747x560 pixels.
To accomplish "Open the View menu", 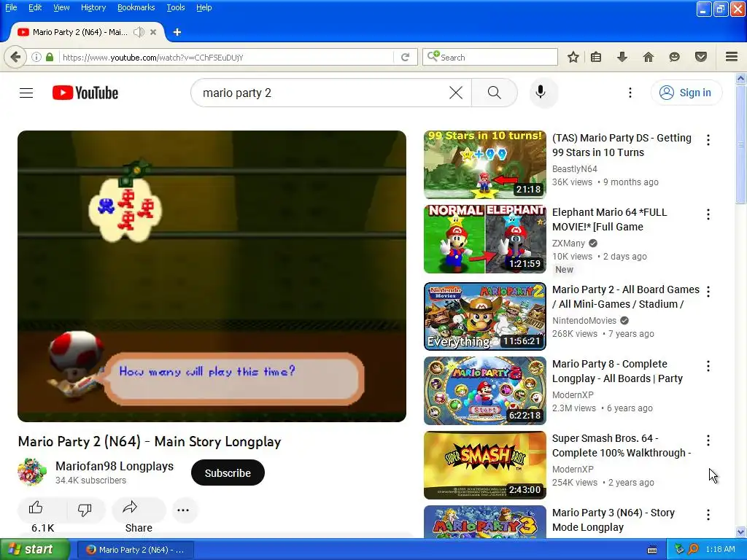I will pyautogui.click(x=61, y=7).
